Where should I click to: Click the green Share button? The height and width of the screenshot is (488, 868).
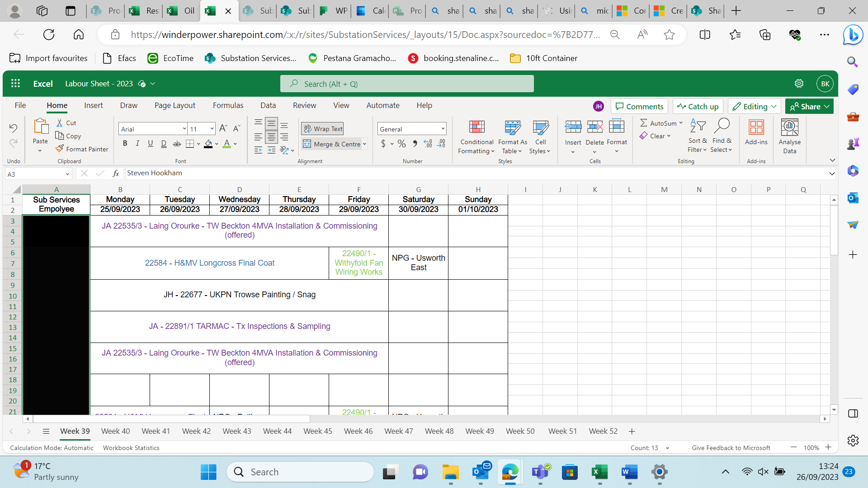click(x=809, y=107)
